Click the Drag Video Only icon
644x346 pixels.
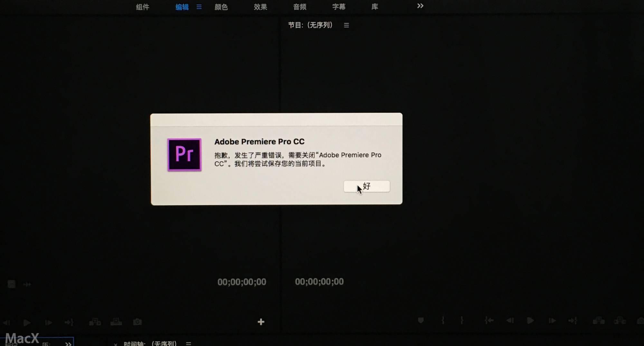[x=12, y=284]
